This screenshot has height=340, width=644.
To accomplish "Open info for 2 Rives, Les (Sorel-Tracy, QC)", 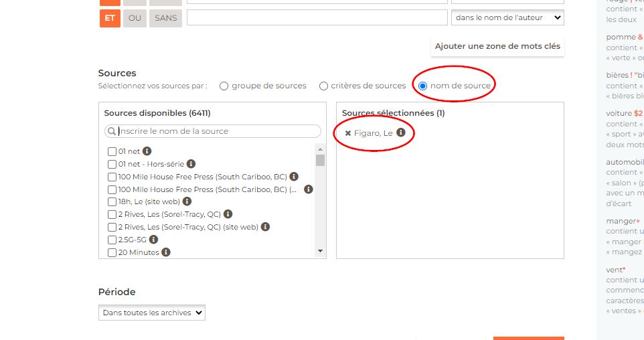I will coord(228,214).
